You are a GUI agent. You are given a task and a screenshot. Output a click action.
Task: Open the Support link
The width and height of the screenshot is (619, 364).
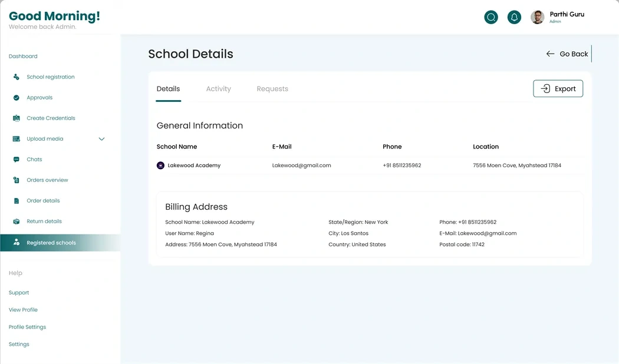pyautogui.click(x=19, y=293)
